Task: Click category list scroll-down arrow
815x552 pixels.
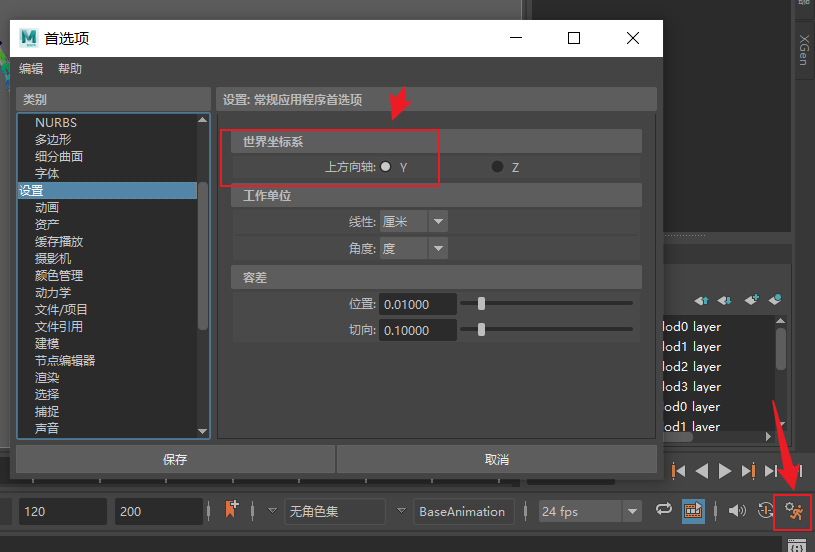Action: (x=203, y=431)
